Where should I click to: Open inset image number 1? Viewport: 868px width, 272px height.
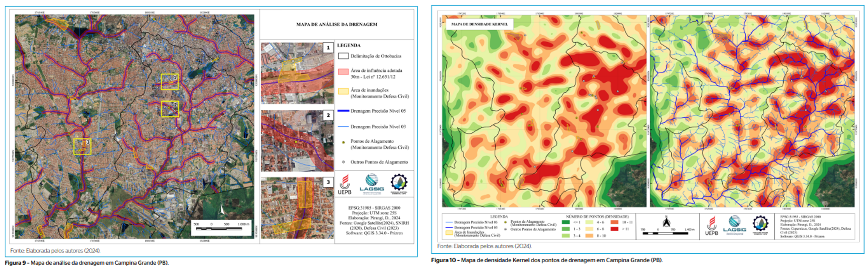(297, 73)
